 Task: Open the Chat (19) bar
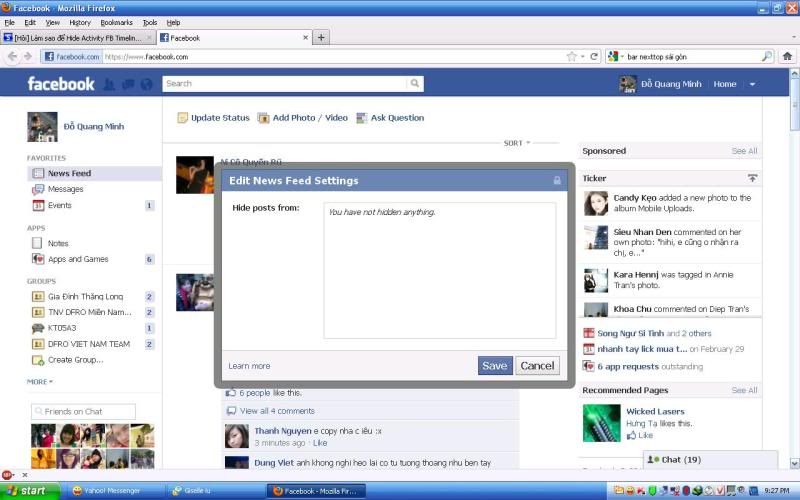pyautogui.click(x=710, y=460)
